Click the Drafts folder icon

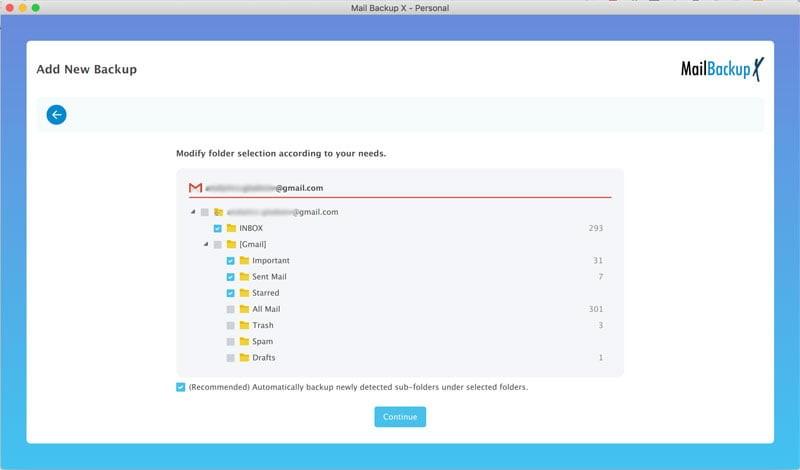coord(244,357)
